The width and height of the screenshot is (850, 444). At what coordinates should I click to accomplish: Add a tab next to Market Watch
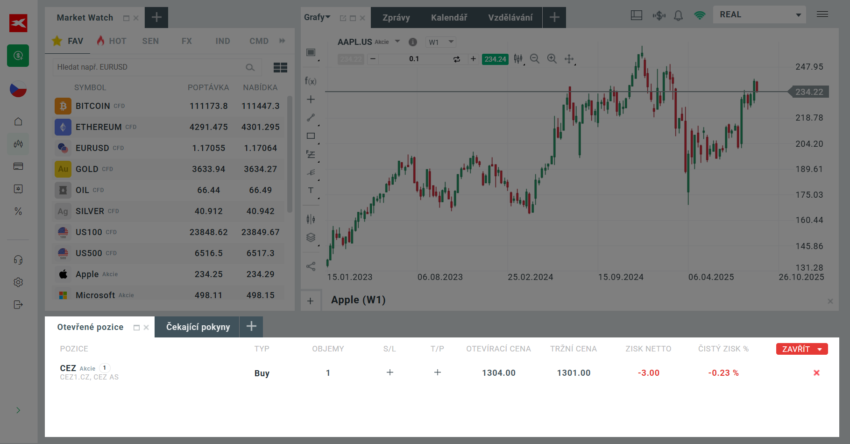[x=157, y=17]
